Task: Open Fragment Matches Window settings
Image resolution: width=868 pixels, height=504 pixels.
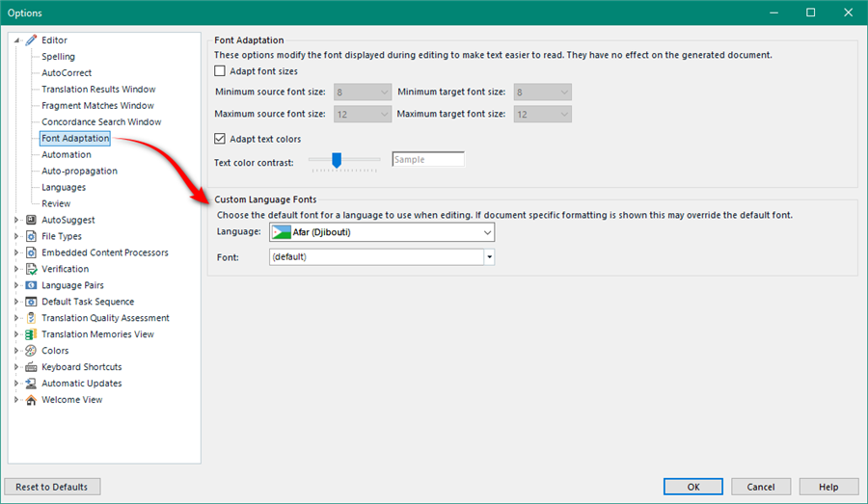Action: click(97, 105)
